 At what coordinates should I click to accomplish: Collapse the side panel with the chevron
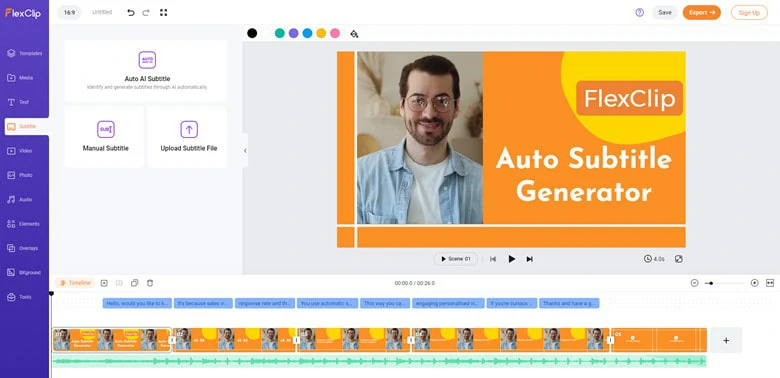(245, 151)
